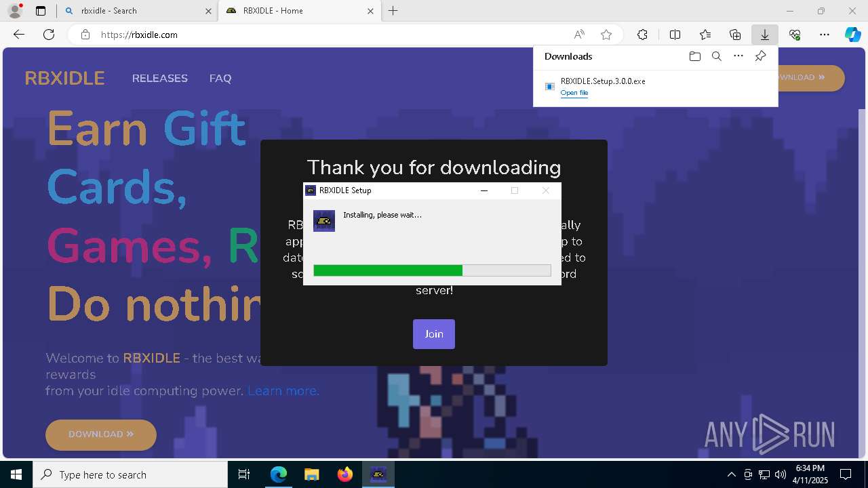Click the browser profile avatar icon
This screenshot has height=488, width=868.
(x=15, y=11)
